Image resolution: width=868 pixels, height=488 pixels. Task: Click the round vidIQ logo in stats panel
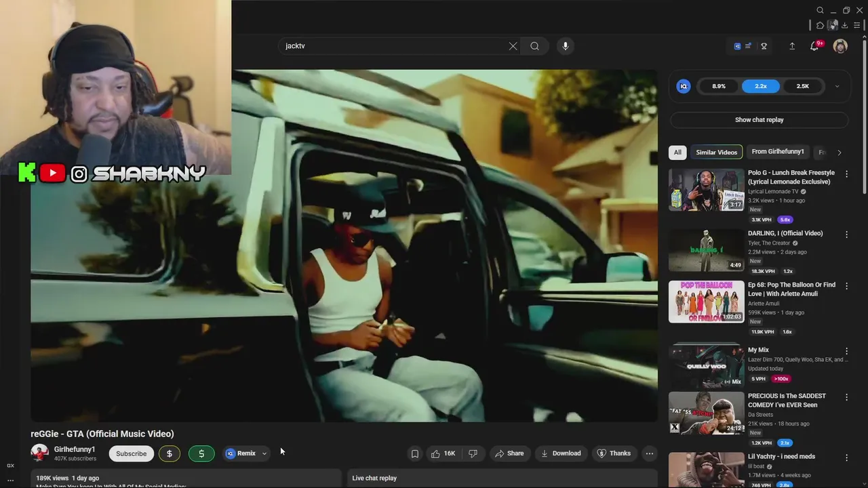pyautogui.click(x=684, y=86)
